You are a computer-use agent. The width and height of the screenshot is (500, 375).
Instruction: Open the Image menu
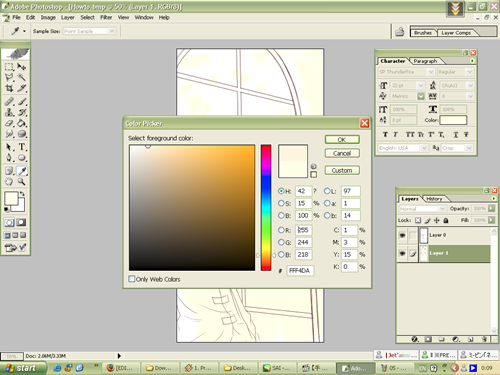coord(48,17)
